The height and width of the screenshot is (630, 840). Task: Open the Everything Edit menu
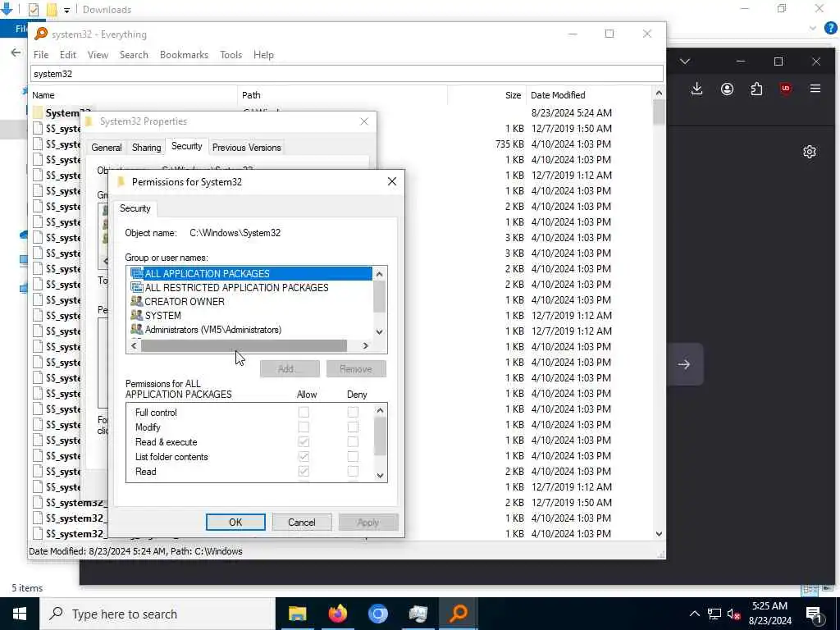[x=67, y=55]
